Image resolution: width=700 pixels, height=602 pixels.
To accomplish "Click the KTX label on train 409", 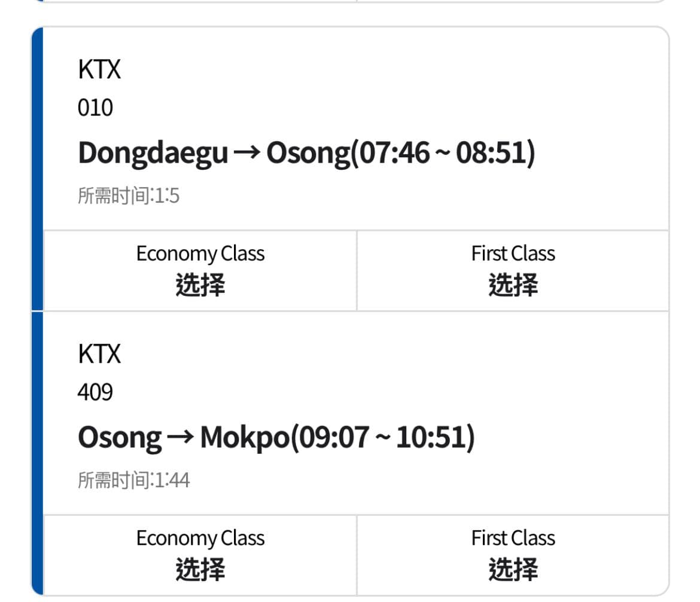I will pyautogui.click(x=99, y=354).
